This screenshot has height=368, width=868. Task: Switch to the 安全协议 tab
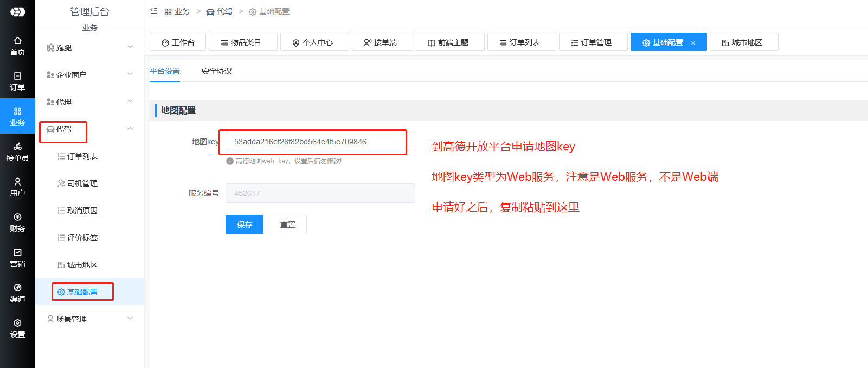pos(216,71)
